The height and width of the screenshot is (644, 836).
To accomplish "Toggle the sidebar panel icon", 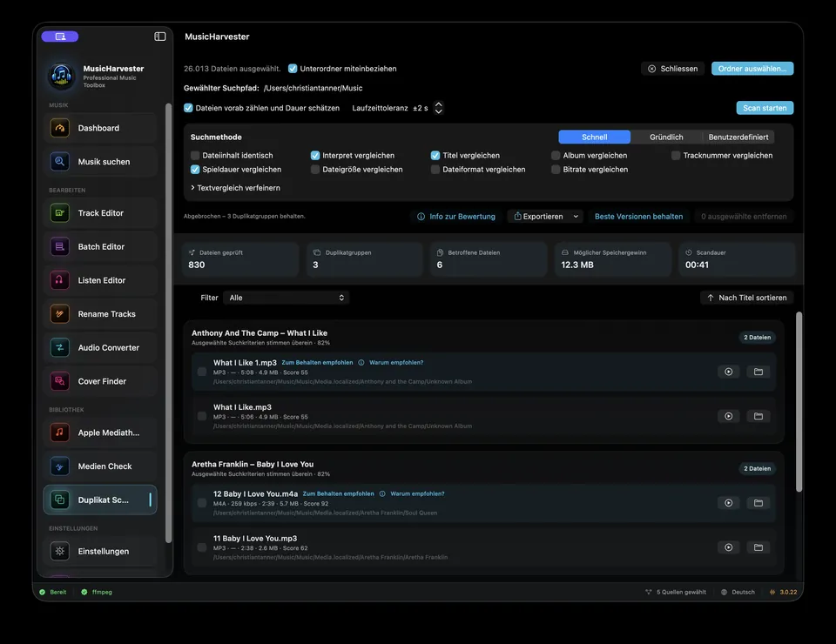I will pos(160,37).
